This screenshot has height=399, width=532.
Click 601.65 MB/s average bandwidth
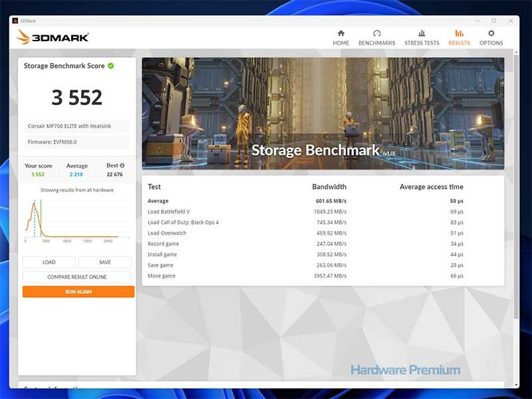tap(331, 201)
